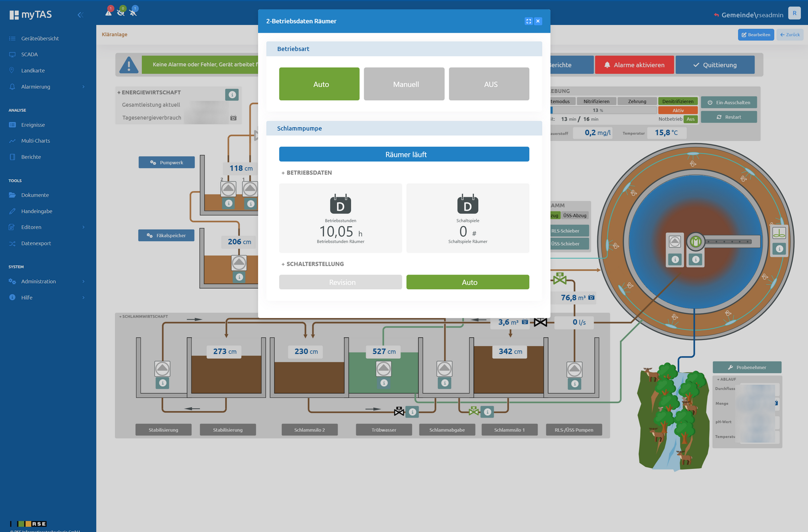Click the Betriebsstunden daily calendar icon
808x532 pixels.
tap(340, 204)
